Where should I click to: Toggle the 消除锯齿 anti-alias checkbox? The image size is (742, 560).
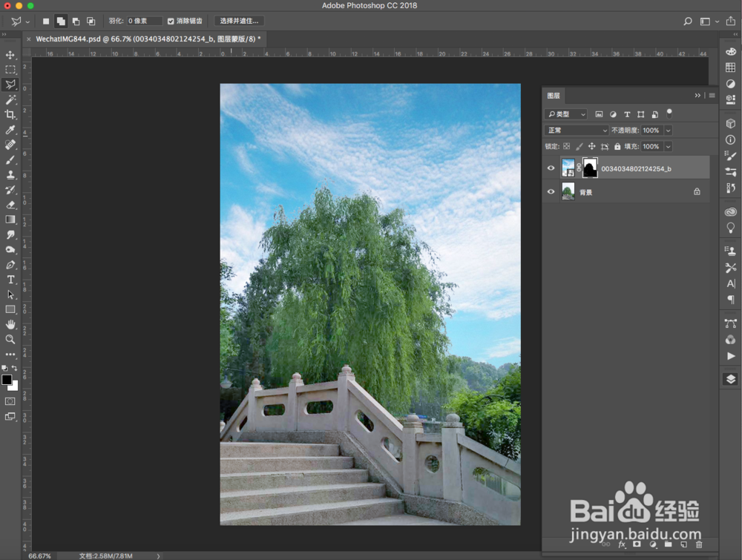(x=171, y=21)
